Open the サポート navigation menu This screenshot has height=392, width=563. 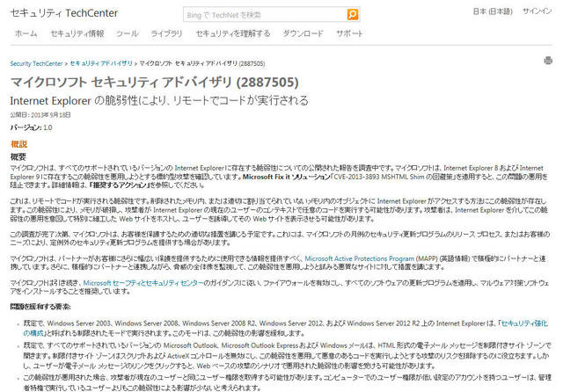[349, 33]
